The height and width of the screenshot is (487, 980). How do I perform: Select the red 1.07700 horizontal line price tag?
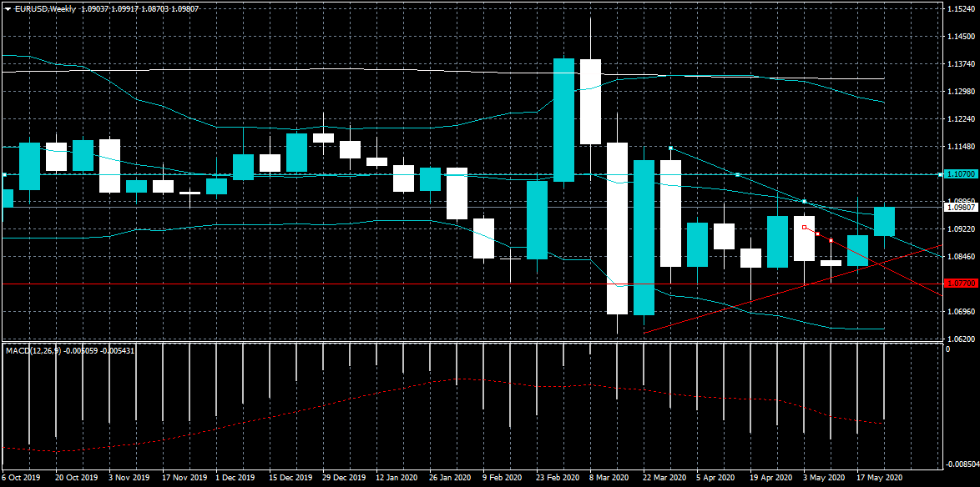(961, 284)
